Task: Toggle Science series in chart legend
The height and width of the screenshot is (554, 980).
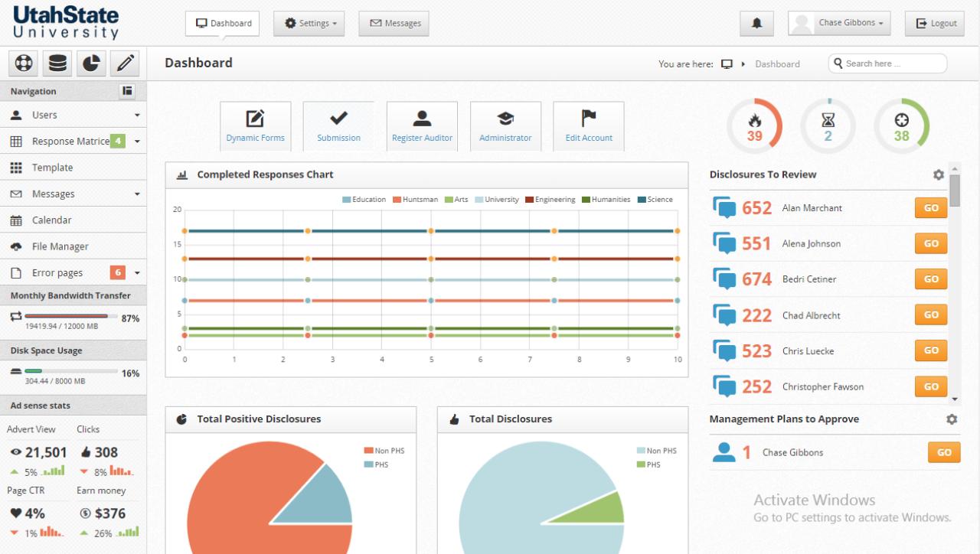Action: point(655,200)
